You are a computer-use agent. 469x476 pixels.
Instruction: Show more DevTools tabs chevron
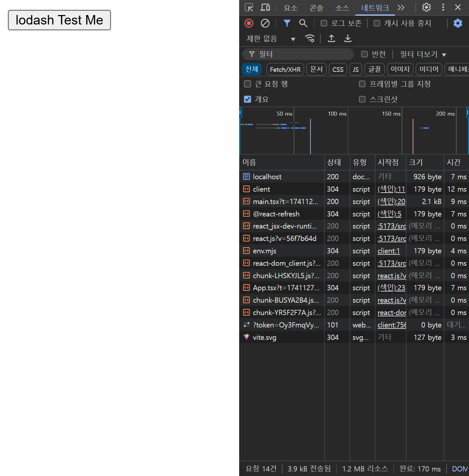click(x=401, y=8)
